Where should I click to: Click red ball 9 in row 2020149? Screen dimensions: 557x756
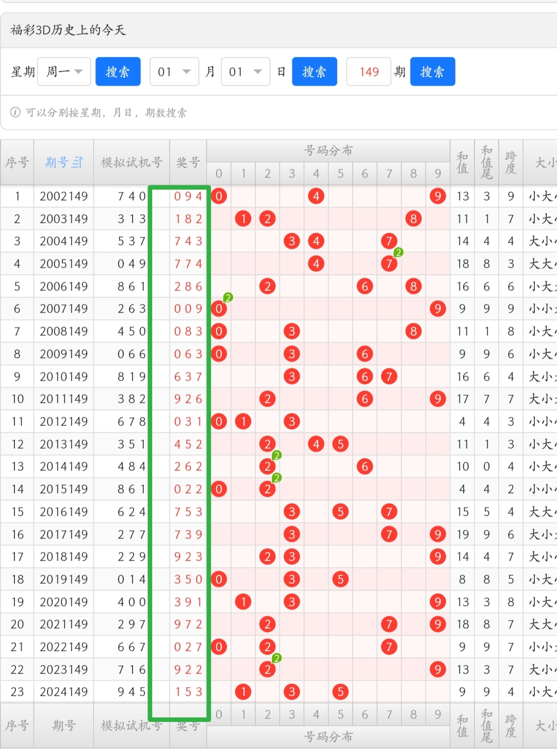click(437, 602)
